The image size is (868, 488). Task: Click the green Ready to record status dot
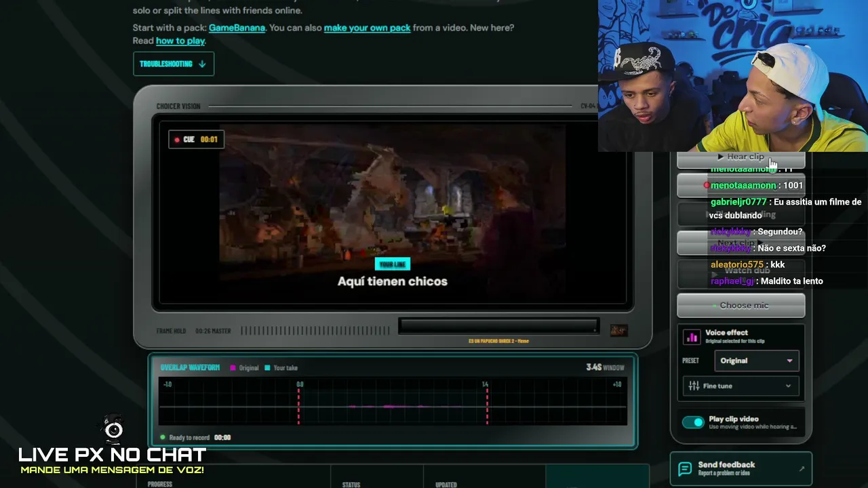point(163,437)
